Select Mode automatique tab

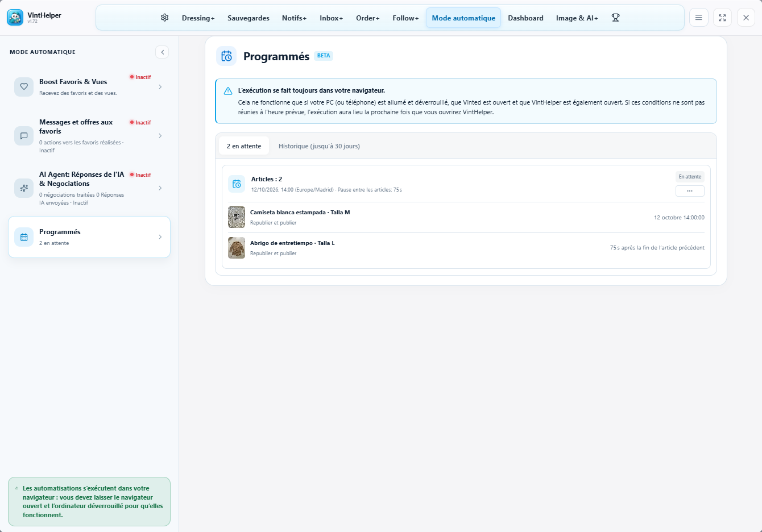click(x=463, y=18)
